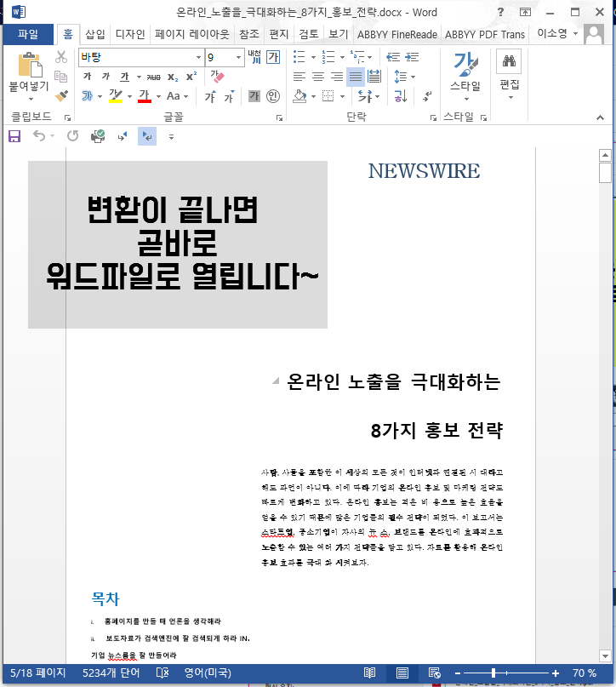Switch to the 삽입 tab

(95, 34)
